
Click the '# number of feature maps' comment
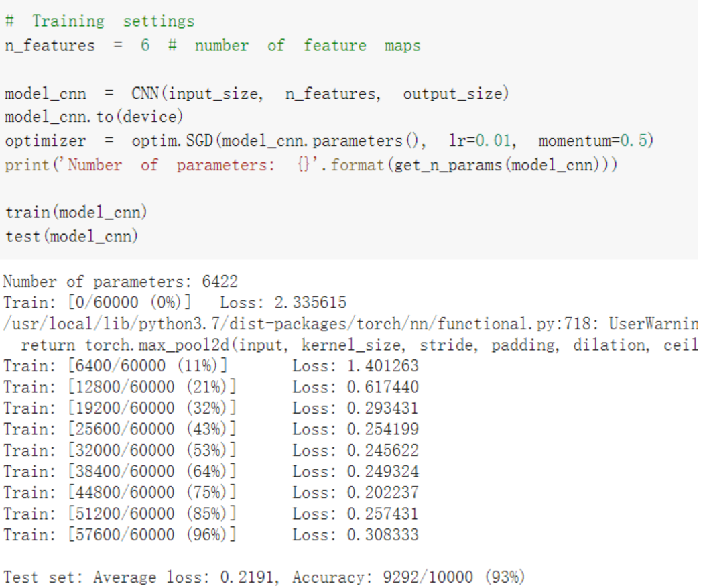point(294,46)
